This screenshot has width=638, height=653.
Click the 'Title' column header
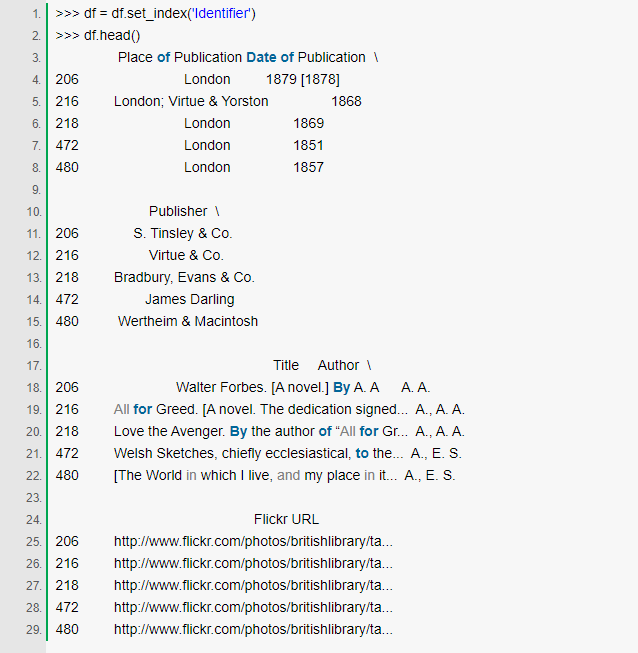pyautogui.click(x=286, y=365)
